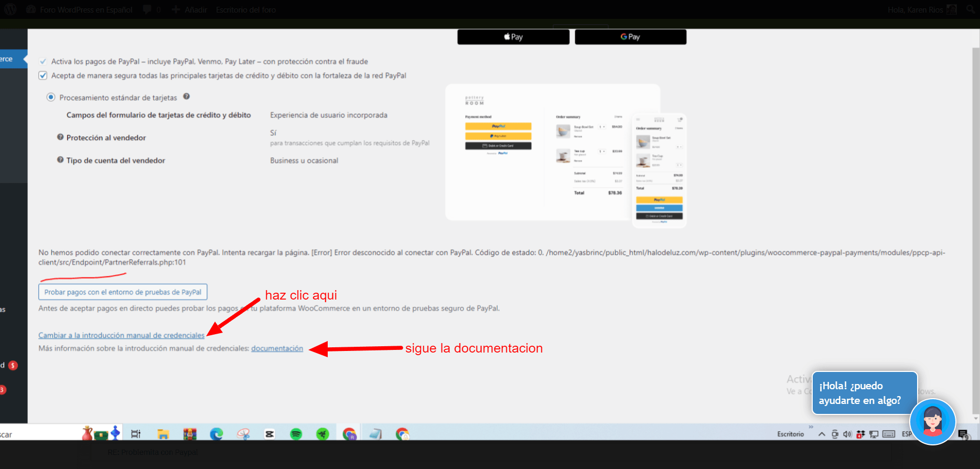The image size is (980, 469).
Task: Click PayPal checkout preview image
Action: (566, 156)
